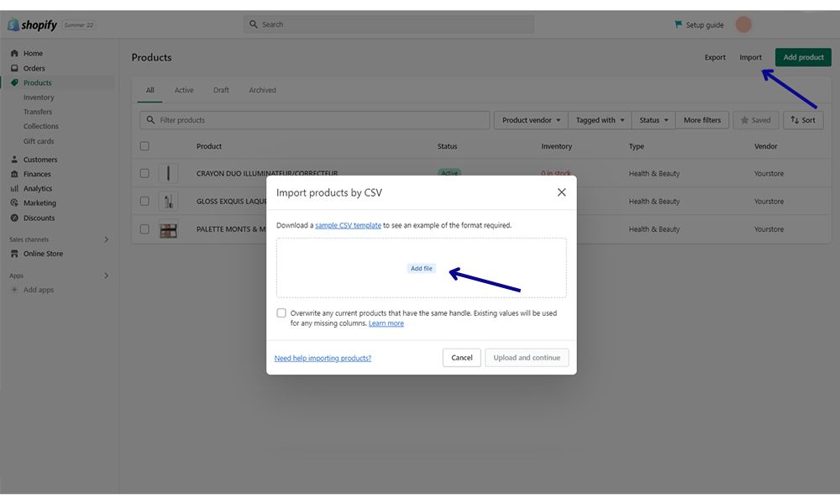The width and height of the screenshot is (840, 504).
Task: Select the CRAYON DUO row checkbox
Action: click(144, 173)
